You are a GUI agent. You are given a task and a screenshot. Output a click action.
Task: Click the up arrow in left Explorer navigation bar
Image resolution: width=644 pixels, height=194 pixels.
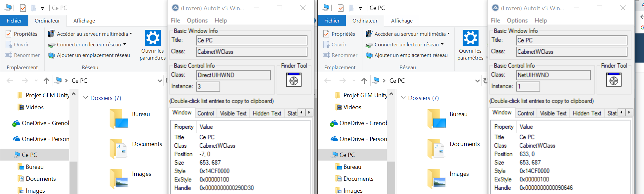tap(46, 80)
